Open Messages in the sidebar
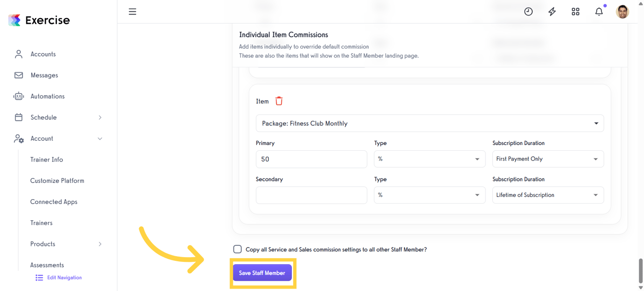The image size is (644, 291). (x=44, y=75)
